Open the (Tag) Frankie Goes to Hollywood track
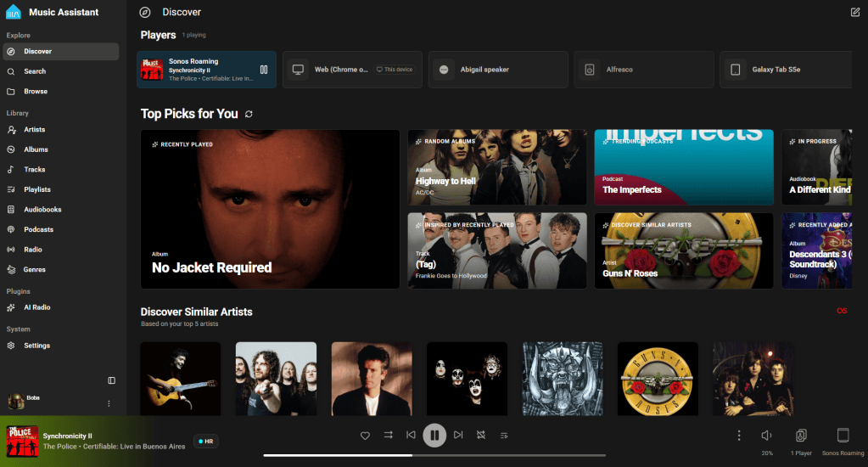 497,251
